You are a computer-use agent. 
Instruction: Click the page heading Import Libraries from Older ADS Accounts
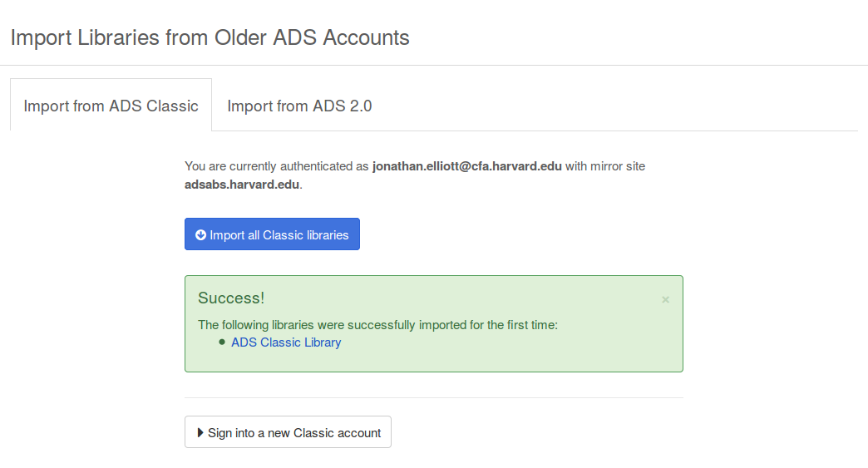210,37
